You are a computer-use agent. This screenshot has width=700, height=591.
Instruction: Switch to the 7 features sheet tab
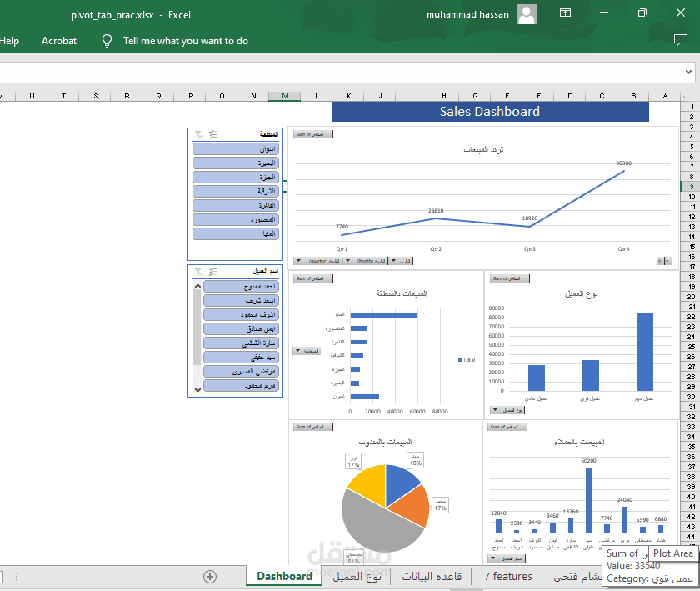click(508, 576)
